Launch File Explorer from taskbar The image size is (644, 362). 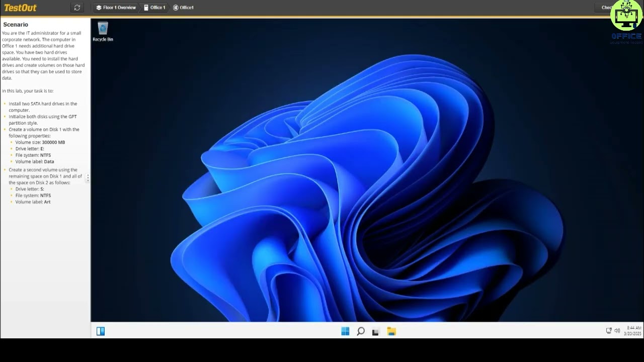coord(391,331)
